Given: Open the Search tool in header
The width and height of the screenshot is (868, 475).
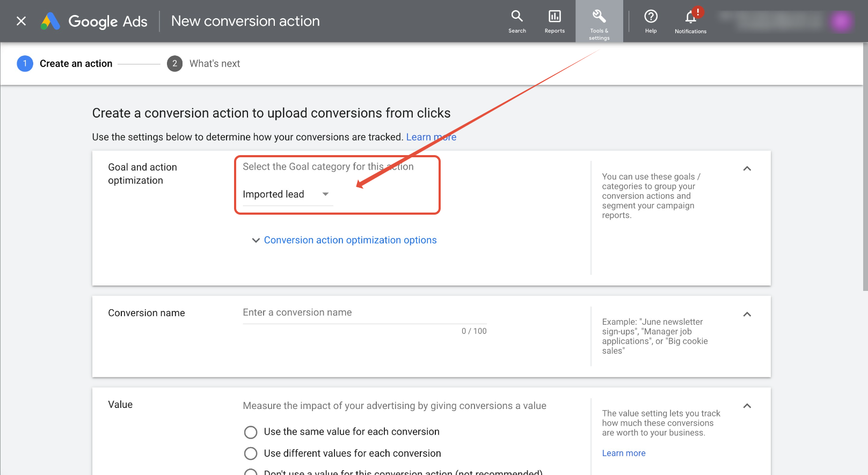Looking at the screenshot, I should point(517,21).
